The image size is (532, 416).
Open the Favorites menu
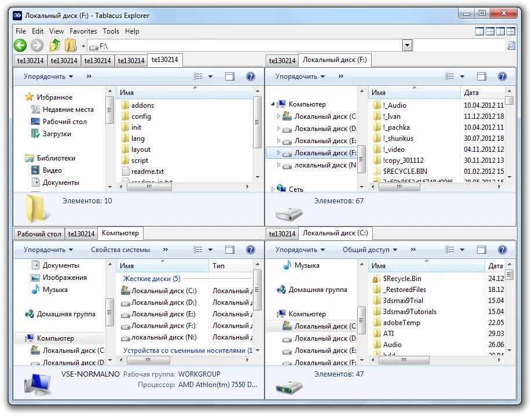(x=83, y=31)
